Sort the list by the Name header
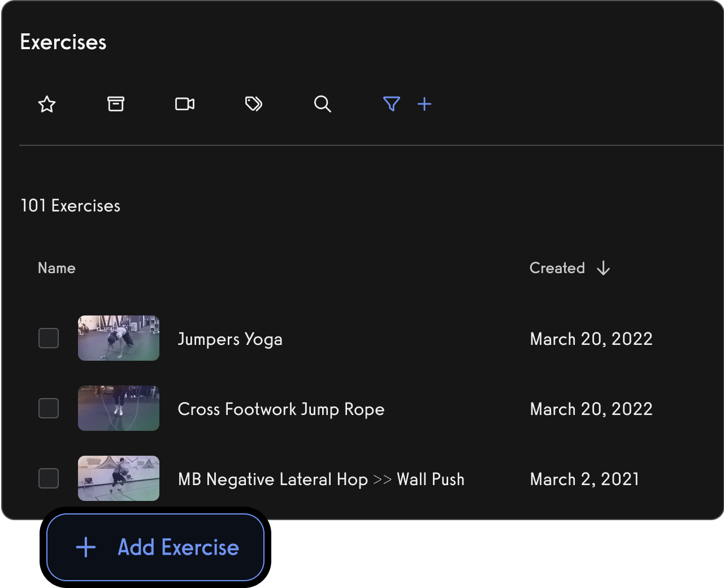 point(57,268)
